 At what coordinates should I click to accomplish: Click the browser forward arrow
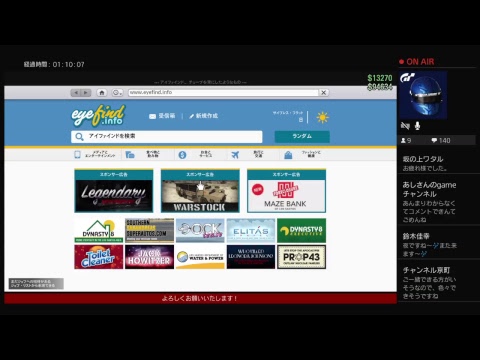click(x=86, y=92)
